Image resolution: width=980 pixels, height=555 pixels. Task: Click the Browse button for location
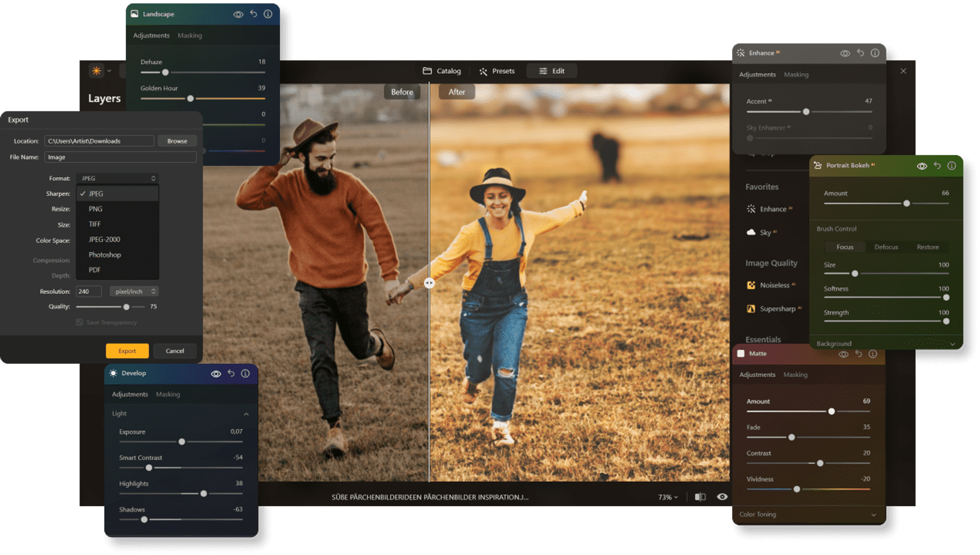[x=177, y=141]
